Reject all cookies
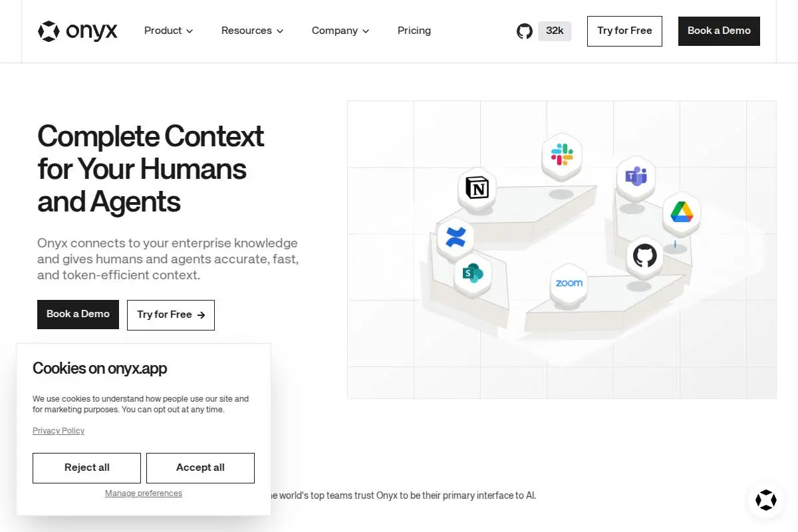The width and height of the screenshot is (798, 532). pos(86,468)
